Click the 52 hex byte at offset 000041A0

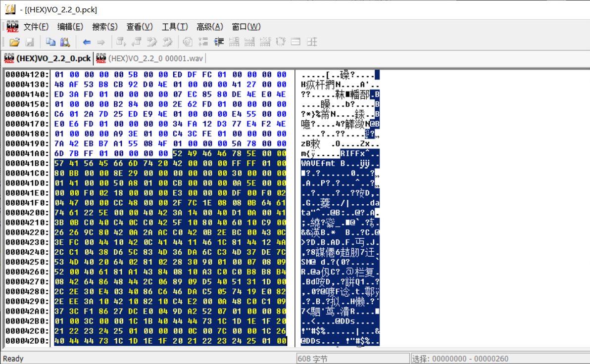178,153
